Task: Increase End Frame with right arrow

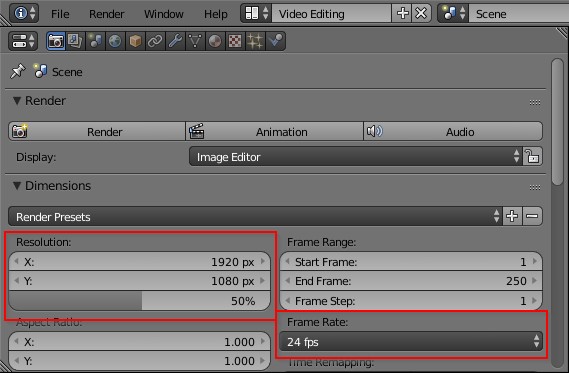Action: click(x=535, y=280)
